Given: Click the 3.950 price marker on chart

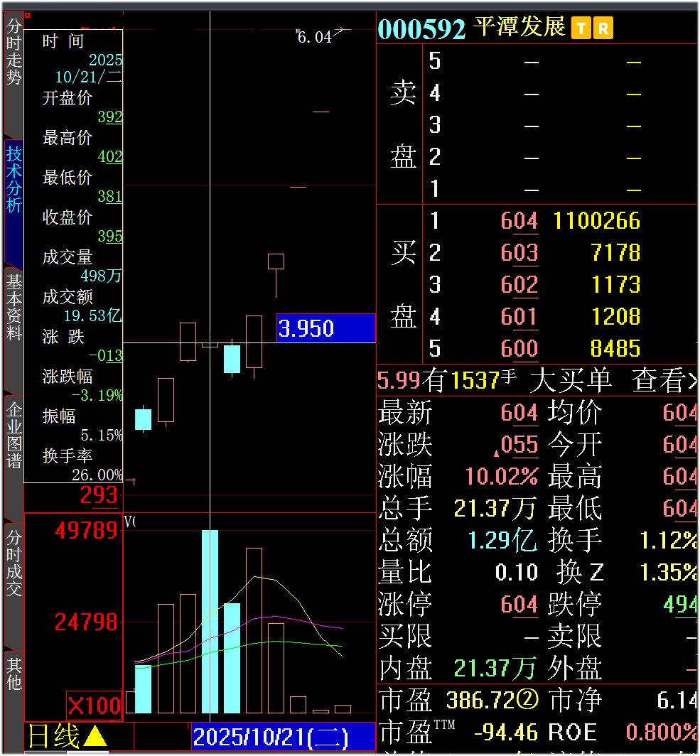Looking at the screenshot, I should coord(326,328).
